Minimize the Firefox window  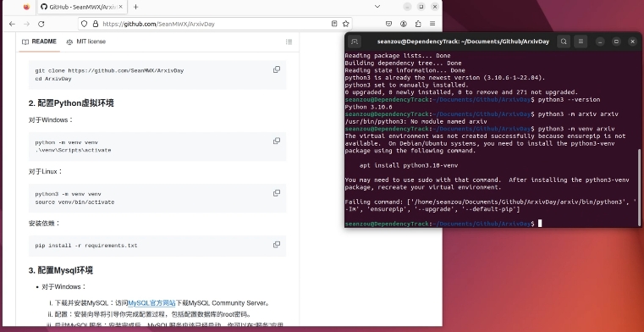(x=407, y=7)
